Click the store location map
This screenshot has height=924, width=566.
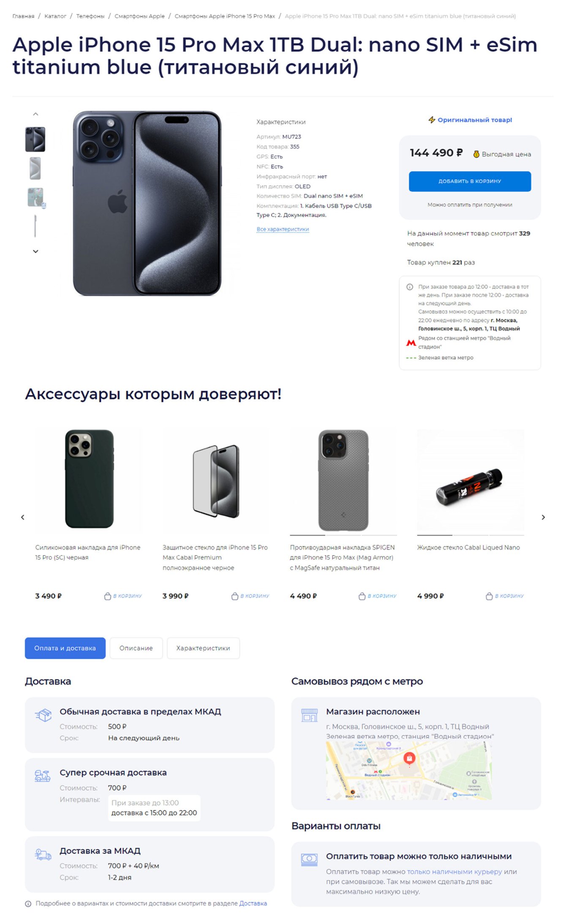click(409, 771)
